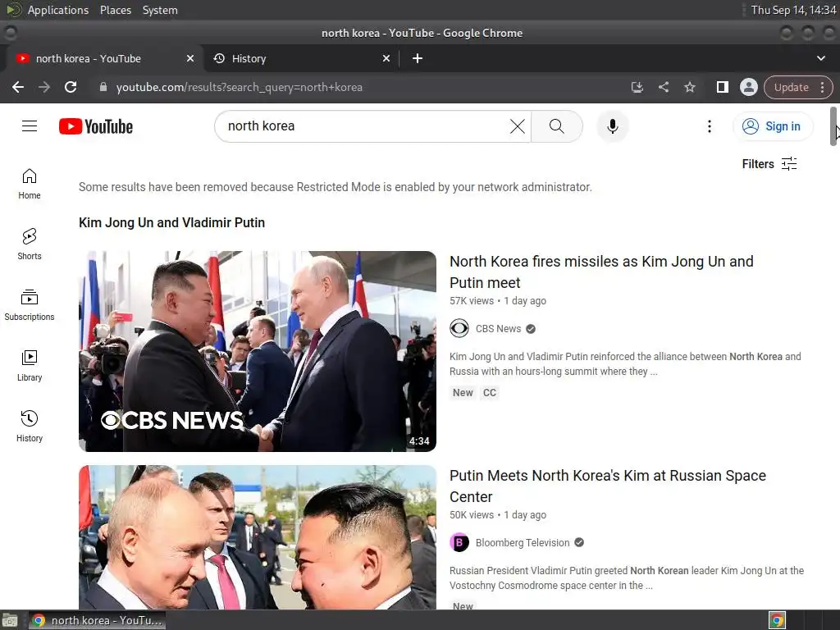Bookmark this page with the star icon

point(689,87)
